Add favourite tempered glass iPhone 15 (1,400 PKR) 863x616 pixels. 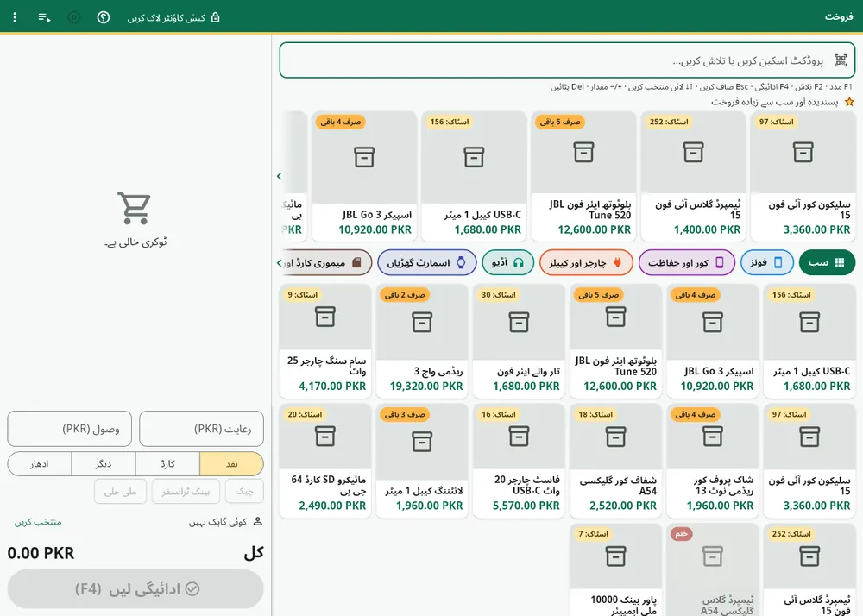(694, 176)
